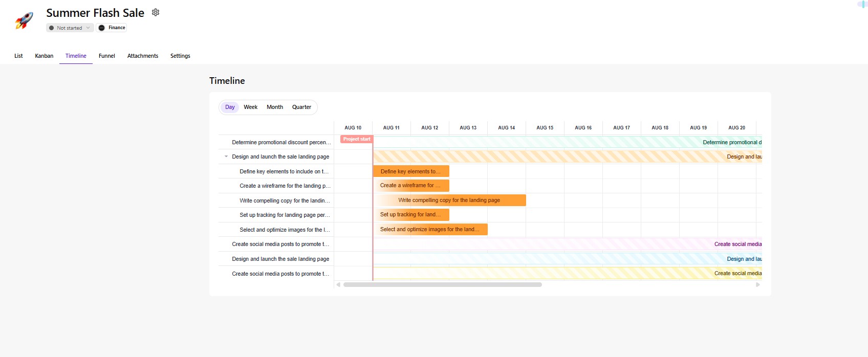Select the Quarter timeline scale

[x=301, y=107]
